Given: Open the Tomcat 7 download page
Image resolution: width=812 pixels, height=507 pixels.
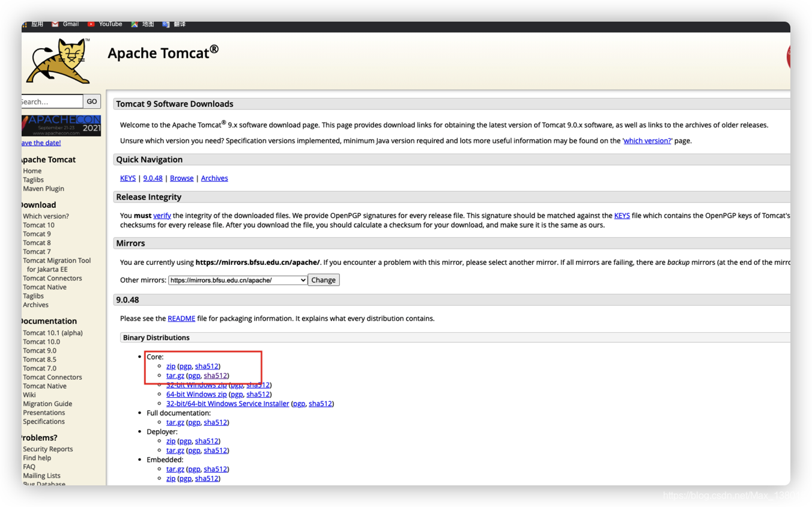Looking at the screenshot, I should [37, 252].
